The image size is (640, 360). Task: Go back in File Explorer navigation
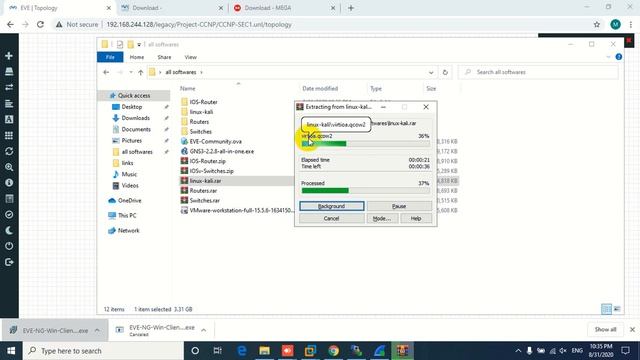coord(106,72)
